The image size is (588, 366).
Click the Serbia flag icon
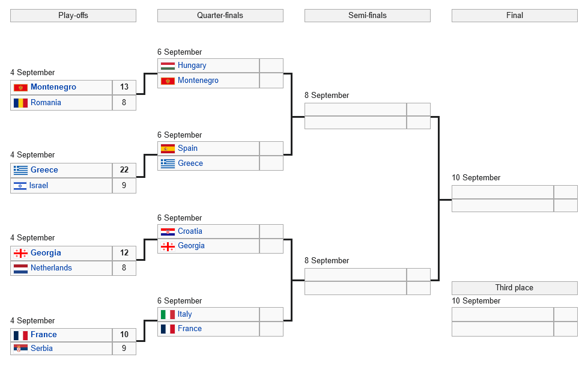click(20, 349)
